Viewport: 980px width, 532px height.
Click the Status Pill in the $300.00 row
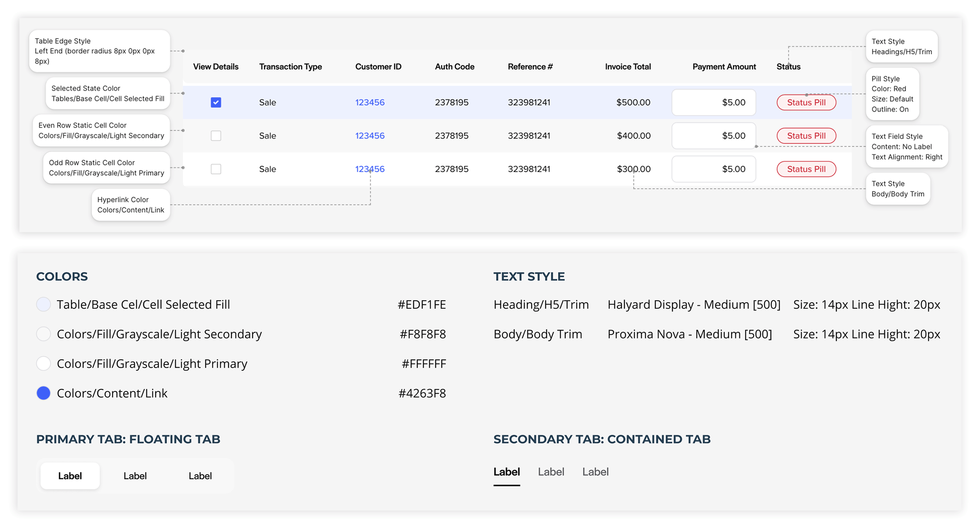click(806, 169)
